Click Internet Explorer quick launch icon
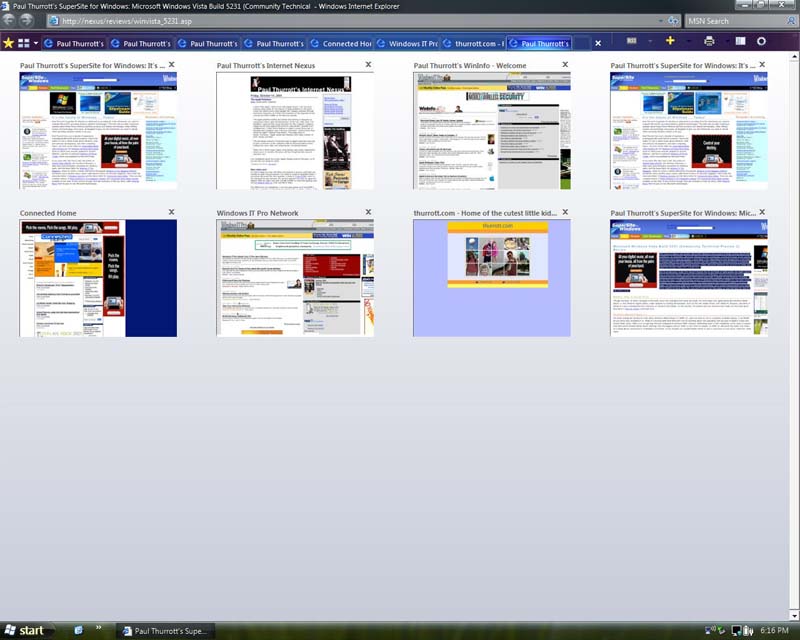Viewport: 800px width, 640px height. 78,630
